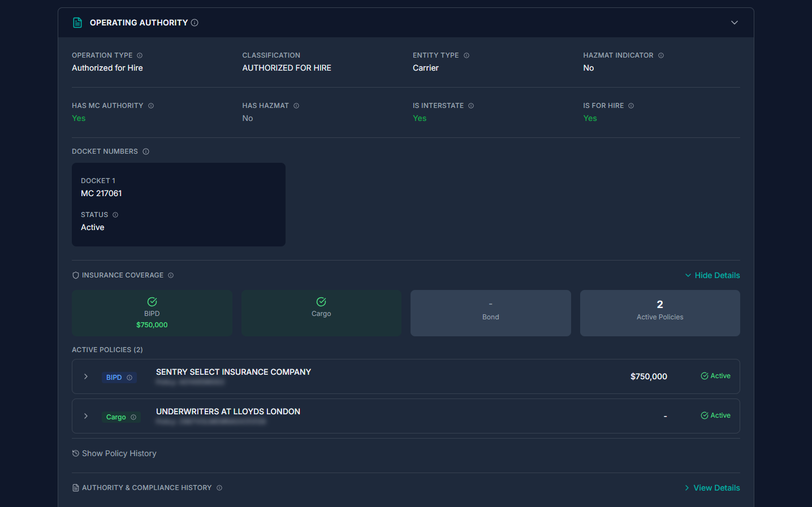This screenshot has width=812, height=507.
Task: Show Policy History
Action: [119, 453]
